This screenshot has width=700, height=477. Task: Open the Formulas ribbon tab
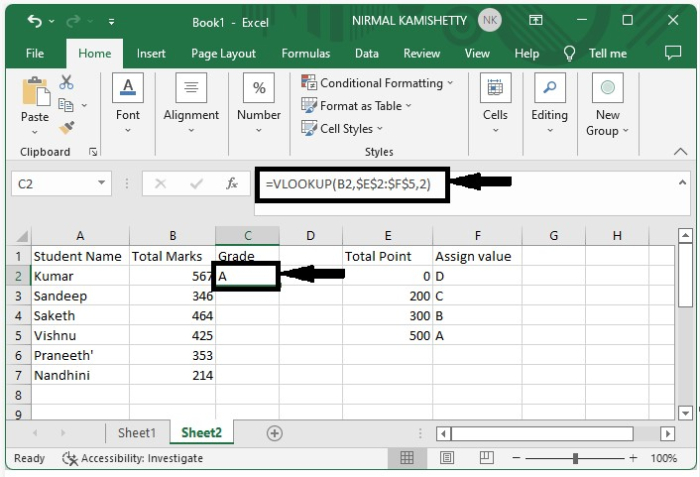point(305,54)
